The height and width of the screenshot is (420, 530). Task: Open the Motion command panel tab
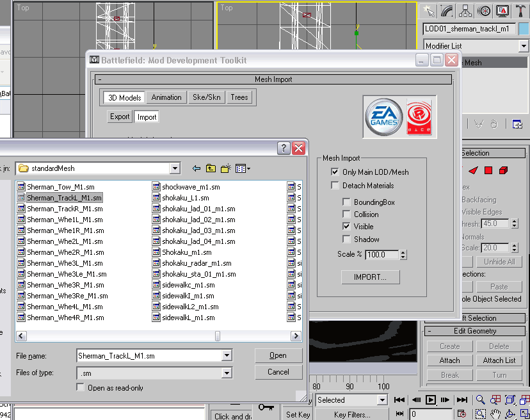(484, 11)
